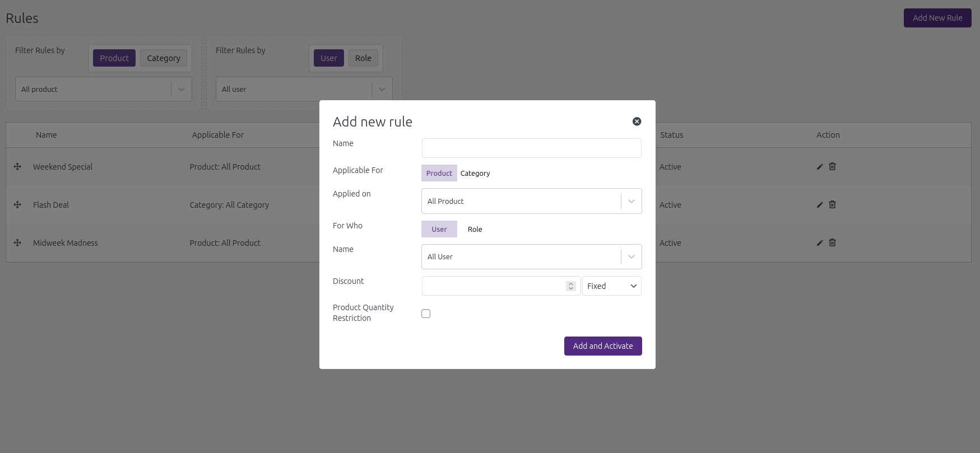
Task: Close the Add new rule dialog
Action: 637,122
